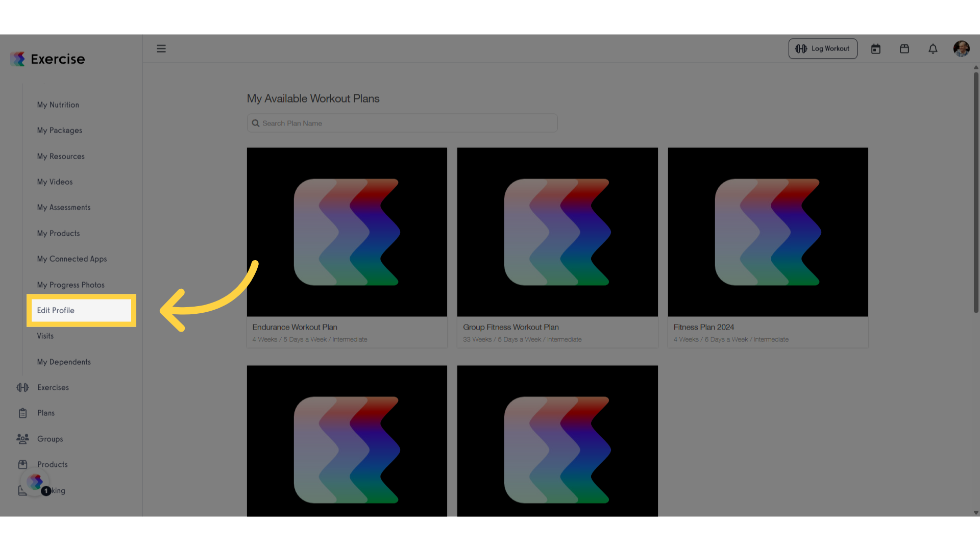Click the Products box icon

(x=23, y=464)
